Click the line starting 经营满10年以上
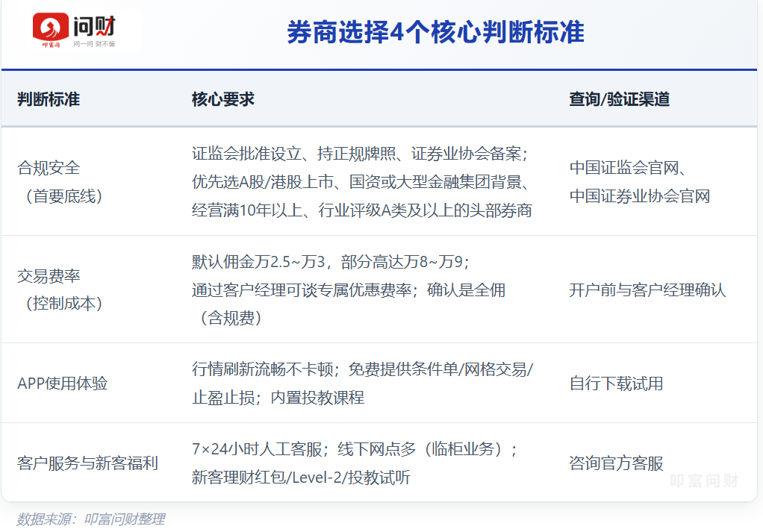This screenshot has width=763, height=532. tap(362, 210)
